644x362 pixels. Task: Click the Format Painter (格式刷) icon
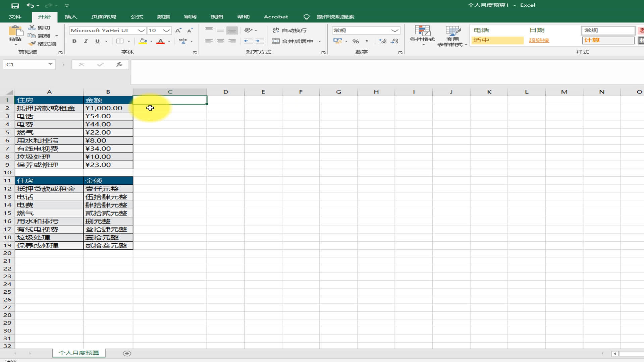point(32,44)
